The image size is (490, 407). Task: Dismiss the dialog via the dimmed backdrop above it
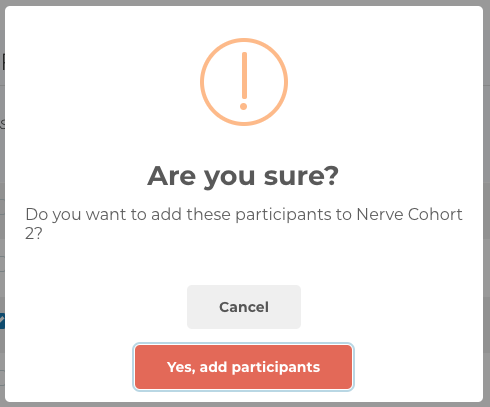click(245, 3)
